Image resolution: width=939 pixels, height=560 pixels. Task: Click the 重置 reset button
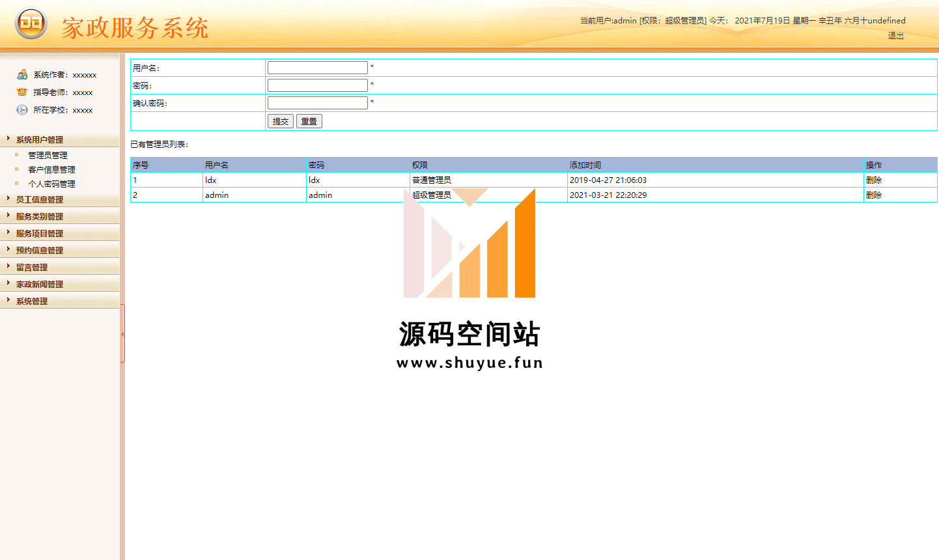[309, 121]
